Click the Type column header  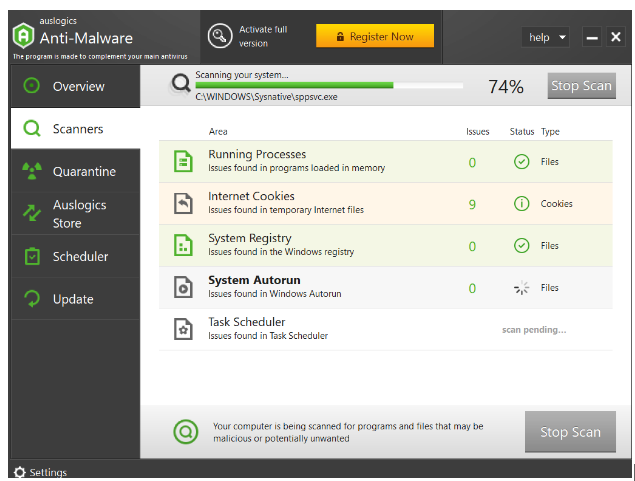550,131
